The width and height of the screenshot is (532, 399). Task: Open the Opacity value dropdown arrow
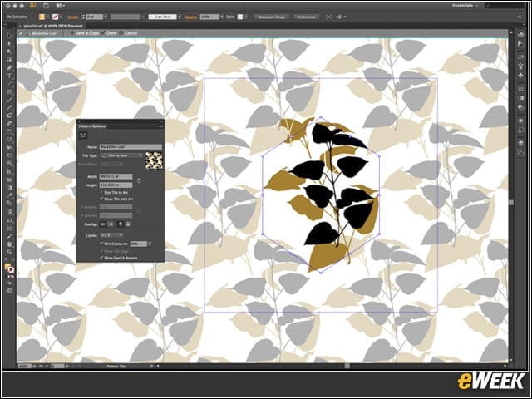pyautogui.click(x=222, y=17)
